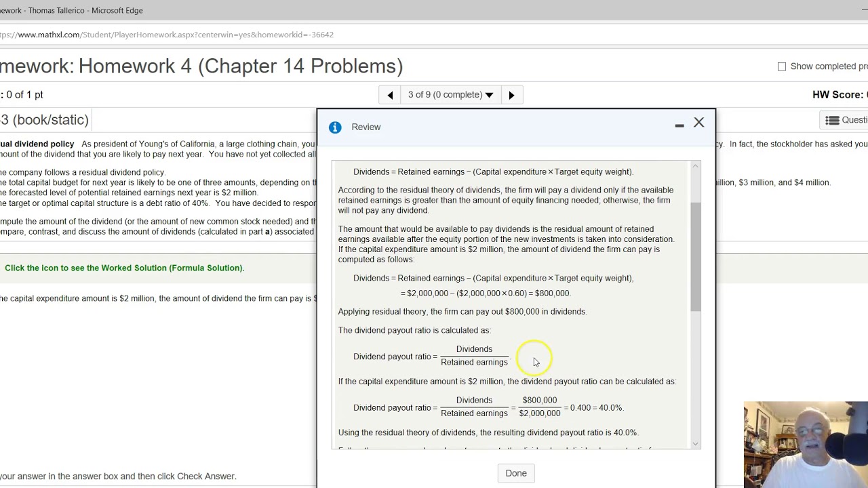
Task: Close the Review dialog with the X
Action: pos(699,123)
